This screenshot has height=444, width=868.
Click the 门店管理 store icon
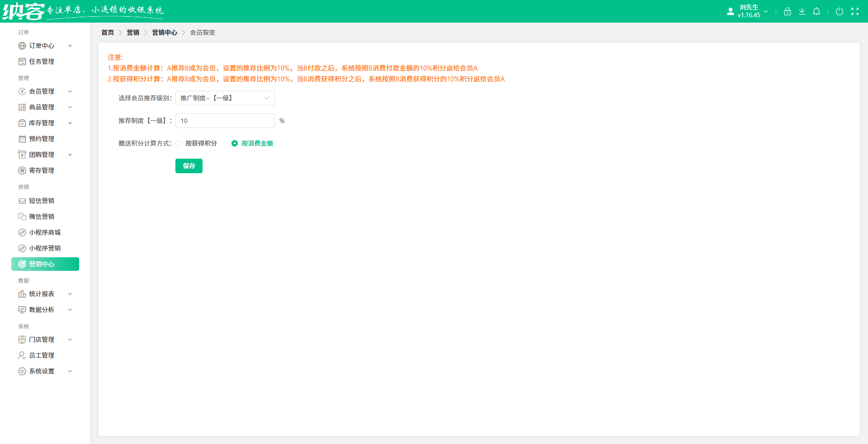[22, 340]
